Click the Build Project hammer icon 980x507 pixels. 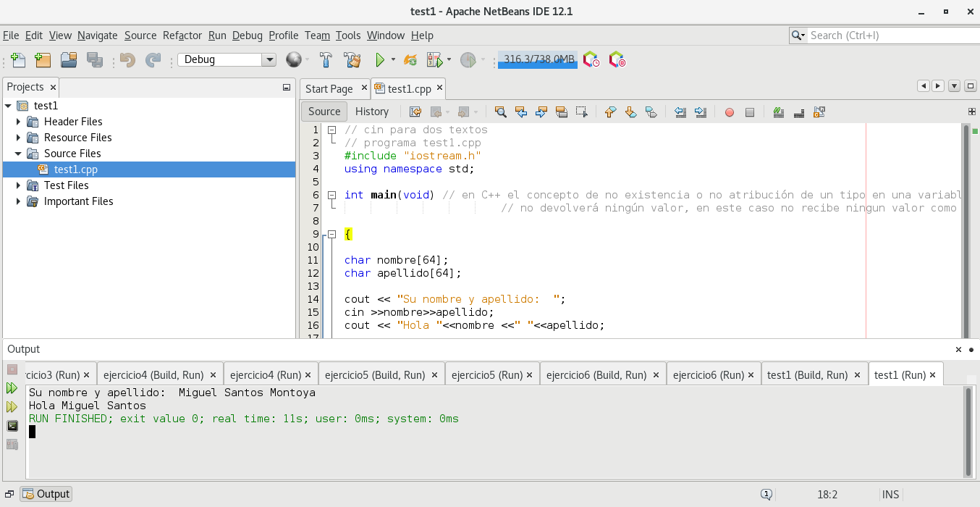click(326, 60)
